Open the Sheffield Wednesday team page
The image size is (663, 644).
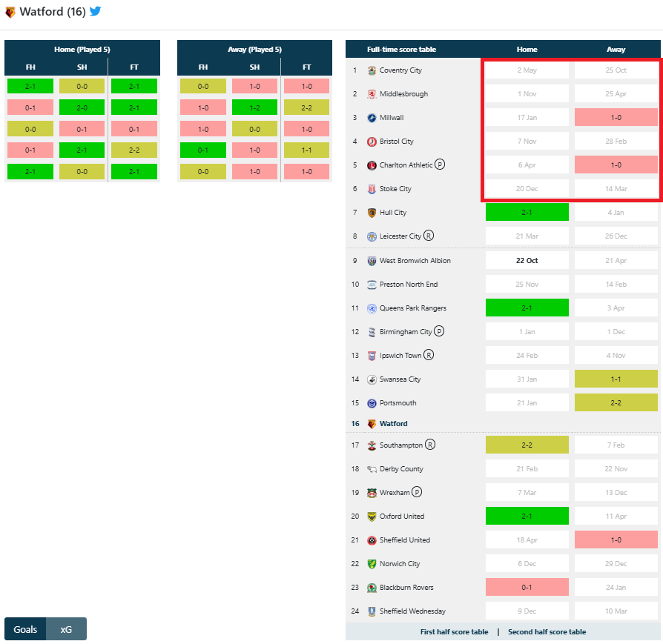[412, 611]
